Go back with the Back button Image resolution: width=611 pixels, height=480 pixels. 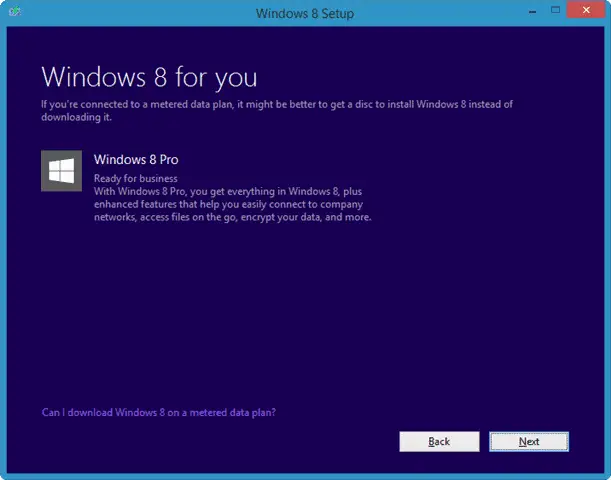pyautogui.click(x=438, y=441)
